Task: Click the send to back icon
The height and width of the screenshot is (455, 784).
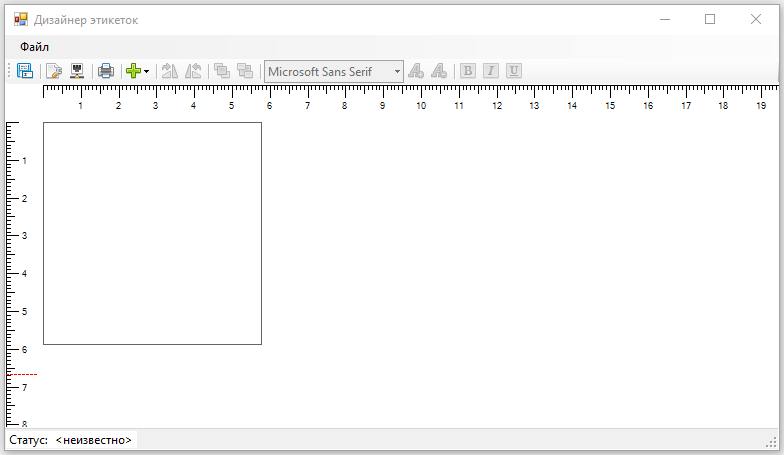Action: coord(245,71)
